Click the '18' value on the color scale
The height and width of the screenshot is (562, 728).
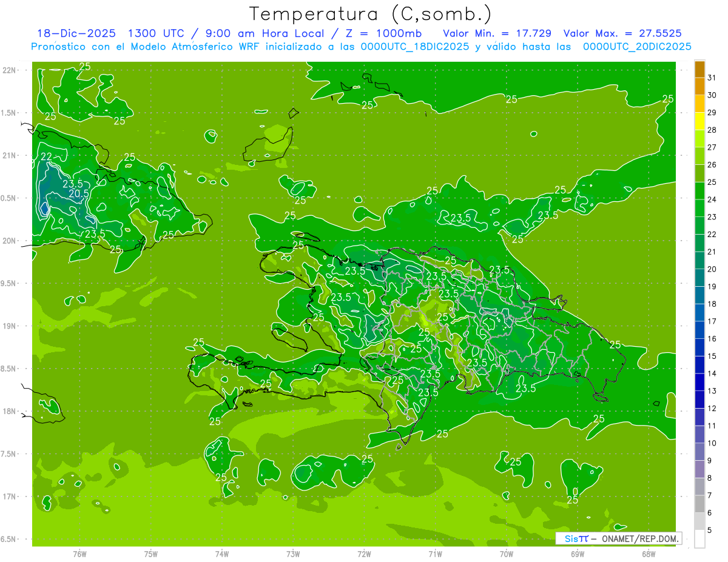pos(712,304)
